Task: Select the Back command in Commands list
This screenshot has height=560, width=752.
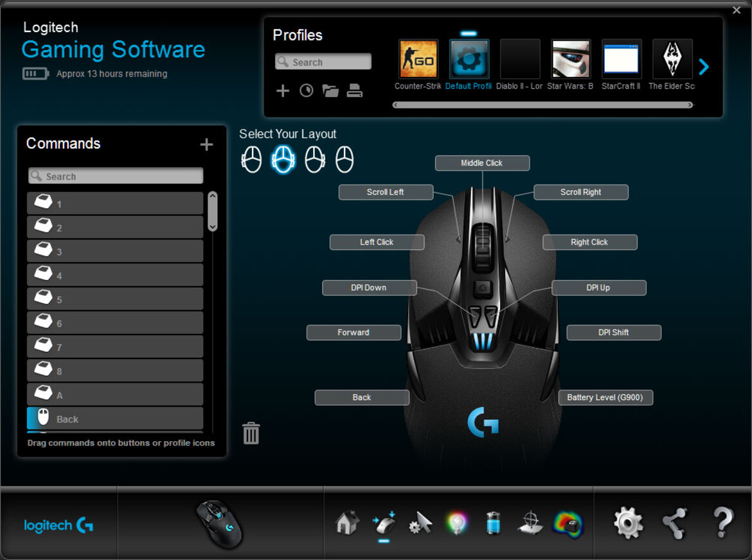Action: pos(115,419)
